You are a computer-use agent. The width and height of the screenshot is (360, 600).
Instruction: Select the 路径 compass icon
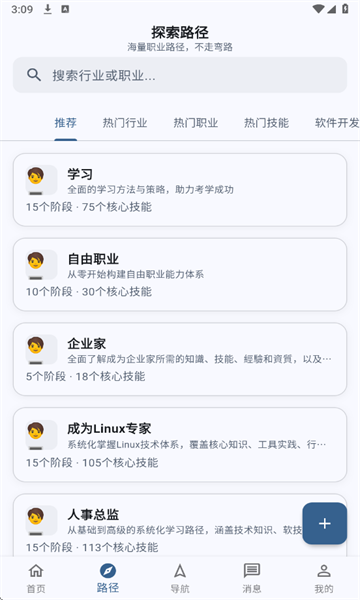(x=108, y=571)
